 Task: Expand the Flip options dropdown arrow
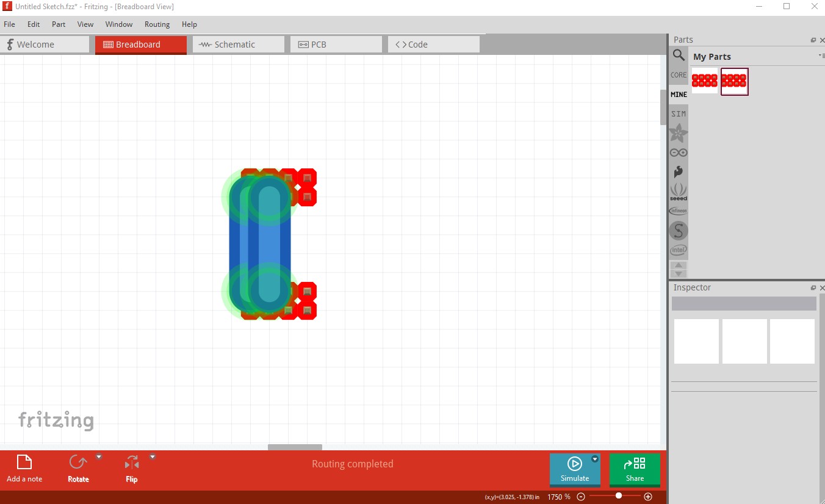click(x=153, y=456)
